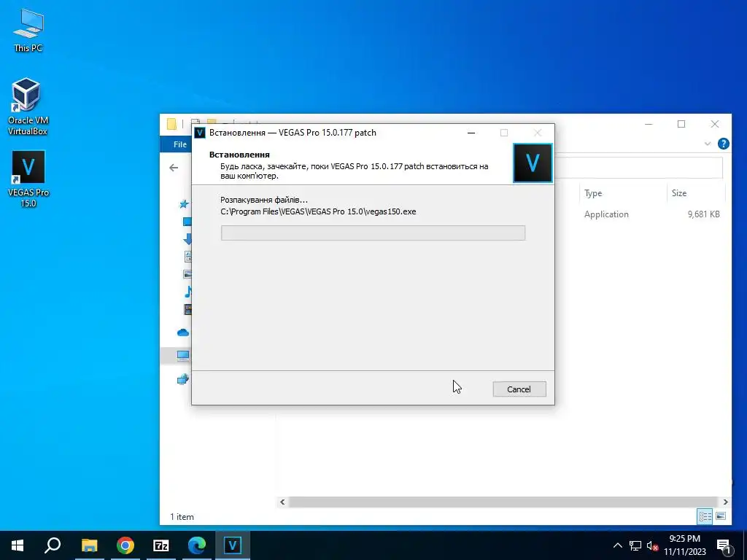Minimize the VEGAS Pro patch installer
This screenshot has height=560, width=747.
471,133
